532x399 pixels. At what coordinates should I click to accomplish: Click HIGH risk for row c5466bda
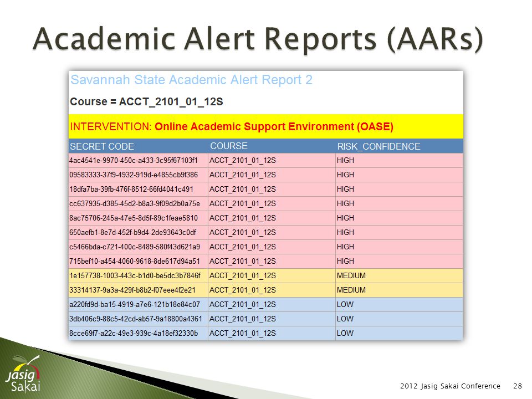coord(345,247)
